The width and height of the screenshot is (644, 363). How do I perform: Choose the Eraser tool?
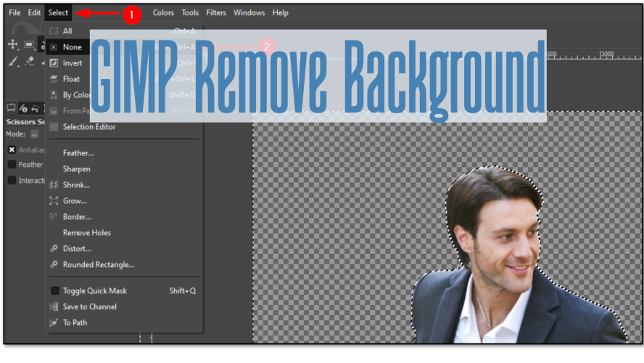29,62
